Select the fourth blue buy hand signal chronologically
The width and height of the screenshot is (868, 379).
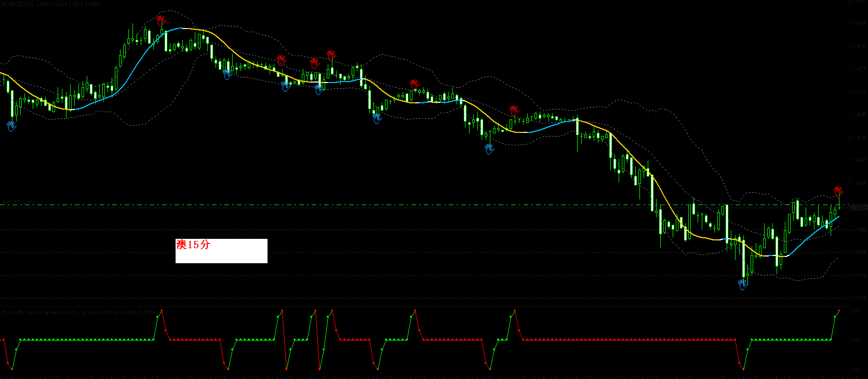(319, 89)
